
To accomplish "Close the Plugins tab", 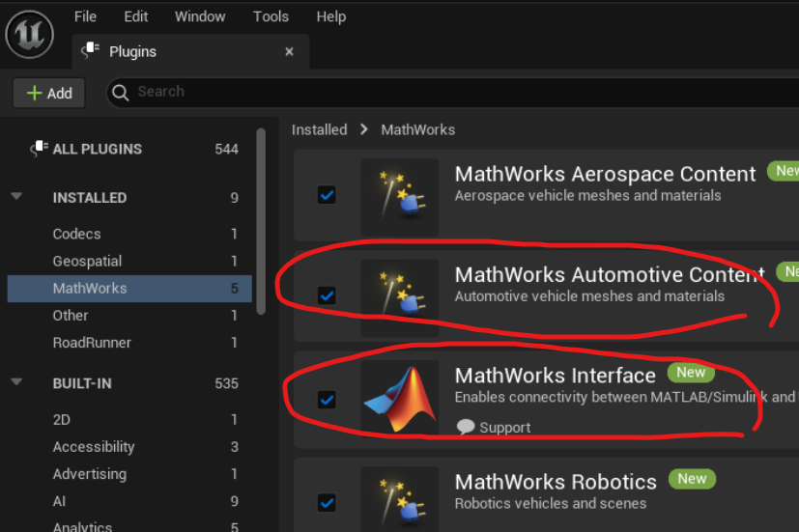I will pos(290,51).
